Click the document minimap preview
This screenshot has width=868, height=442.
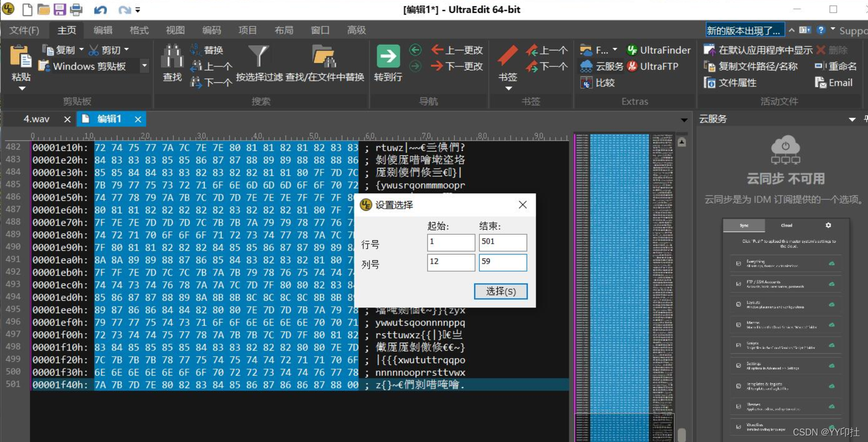tap(624, 287)
